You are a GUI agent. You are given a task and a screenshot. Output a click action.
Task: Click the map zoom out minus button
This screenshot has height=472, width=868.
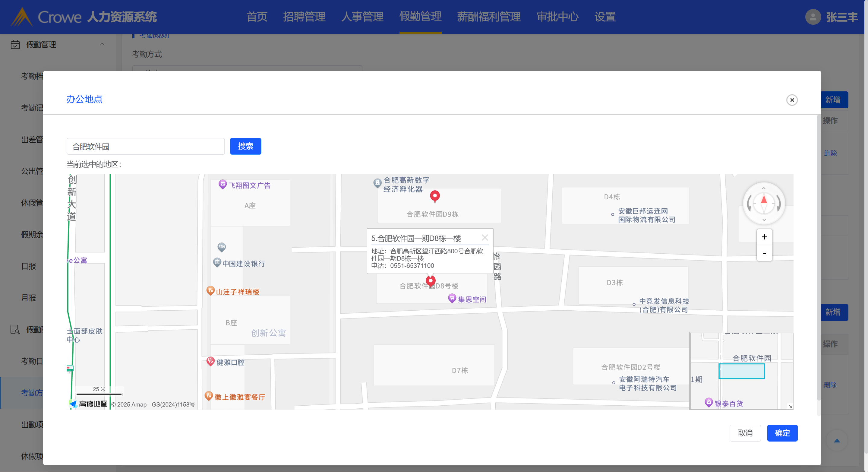click(764, 253)
